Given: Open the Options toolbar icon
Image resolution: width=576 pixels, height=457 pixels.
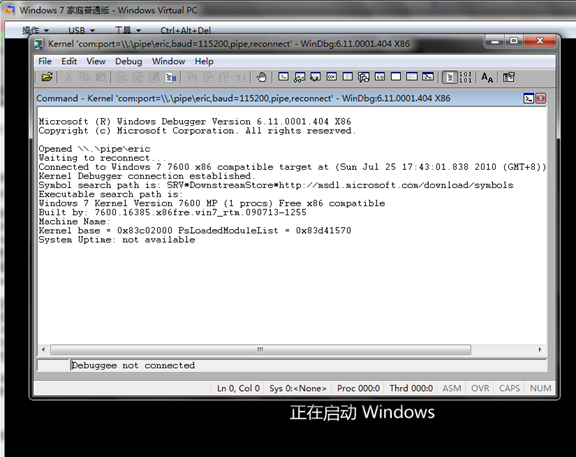Looking at the screenshot, I should (509, 77).
